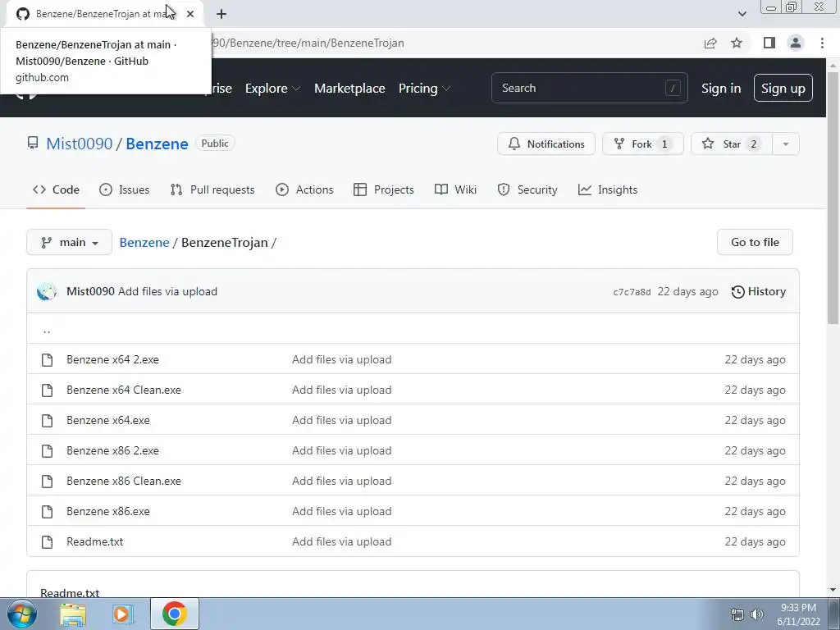
Task: Click the Notifications bell button
Action: pyautogui.click(x=546, y=144)
